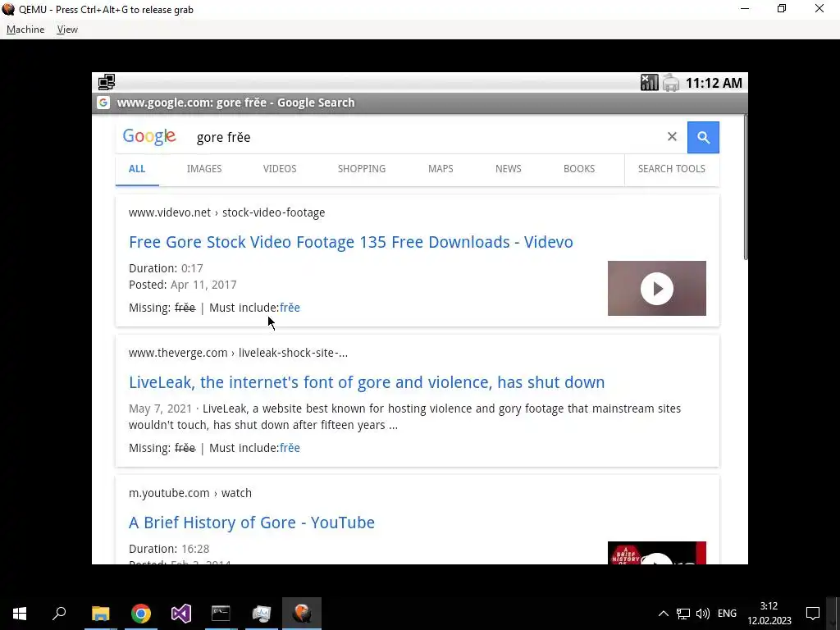Click the QEMU taskbar icon
Viewport: 840px width, 630px height.
302,614
